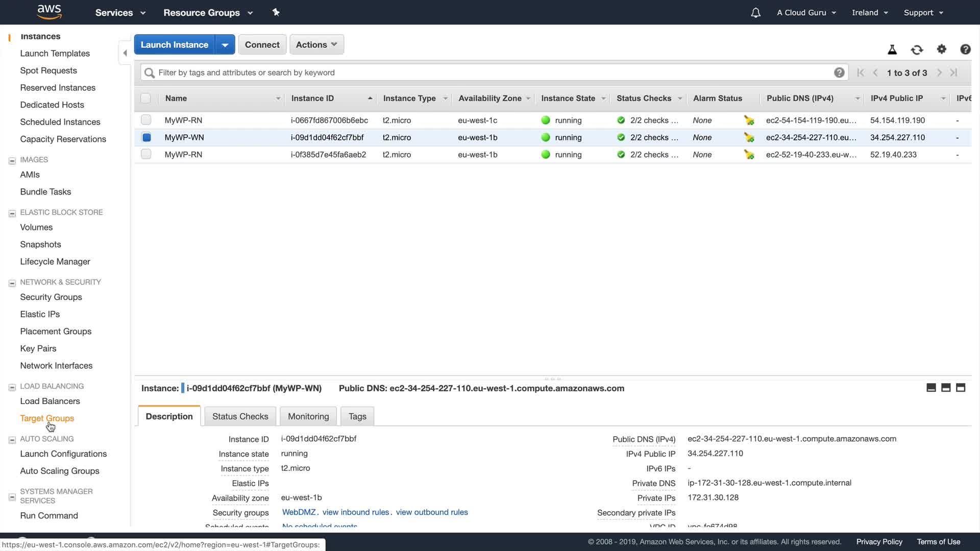Open the Ireland region dropdown
Screen dimensions: 980x551
pyautogui.click(x=870, y=13)
